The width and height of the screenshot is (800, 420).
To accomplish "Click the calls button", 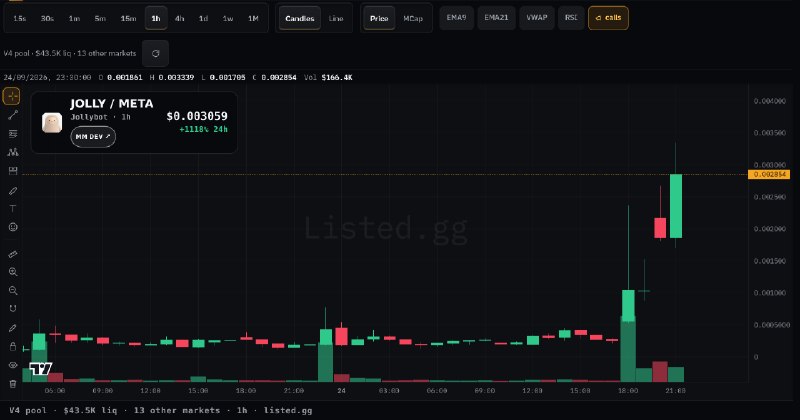I will 608,18.
